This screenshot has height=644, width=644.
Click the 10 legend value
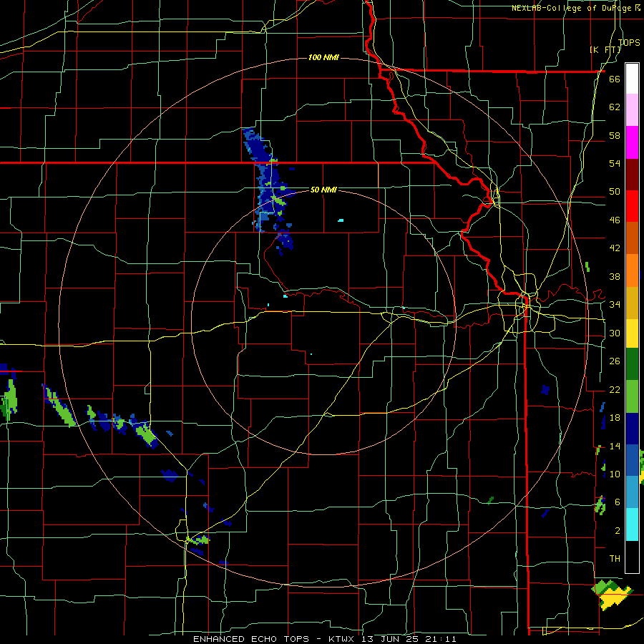point(615,474)
